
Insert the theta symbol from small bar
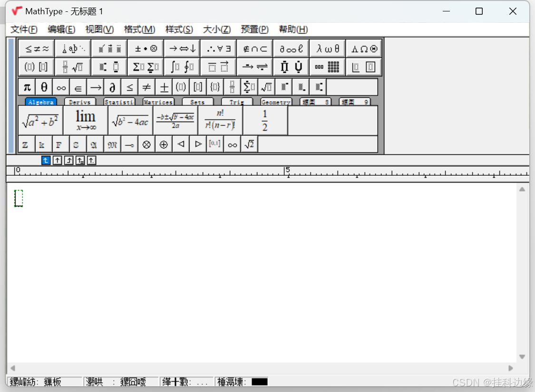pos(44,87)
